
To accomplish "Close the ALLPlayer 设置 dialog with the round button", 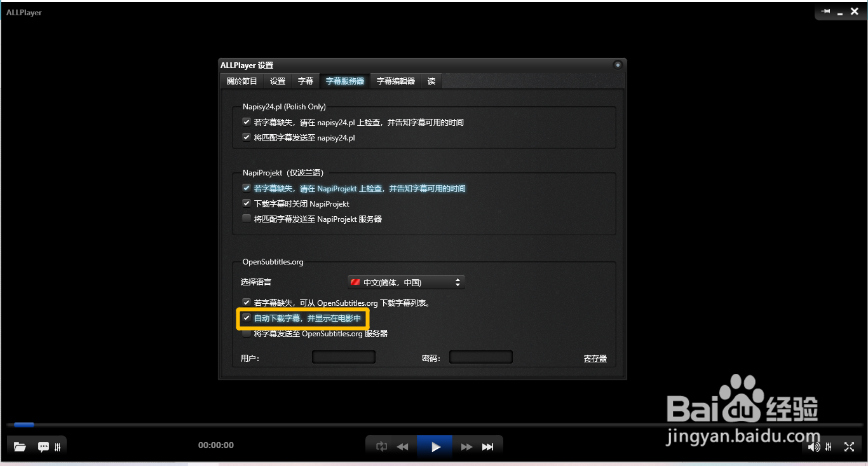I will 617,65.
